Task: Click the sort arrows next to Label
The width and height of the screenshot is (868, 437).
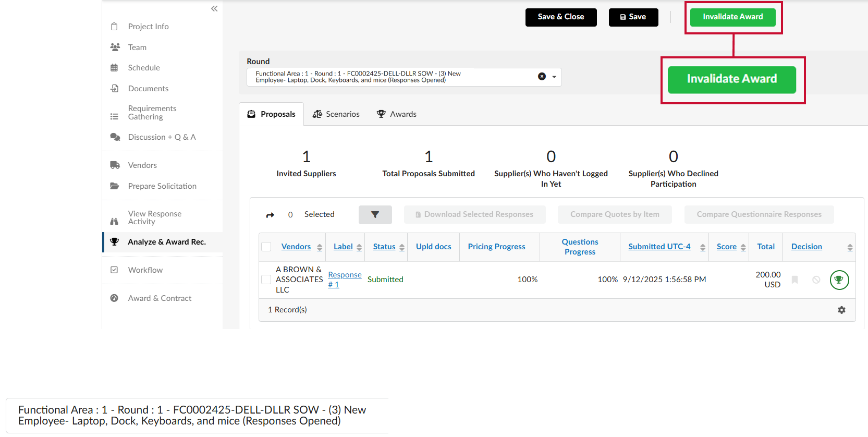Action: [x=359, y=248]
